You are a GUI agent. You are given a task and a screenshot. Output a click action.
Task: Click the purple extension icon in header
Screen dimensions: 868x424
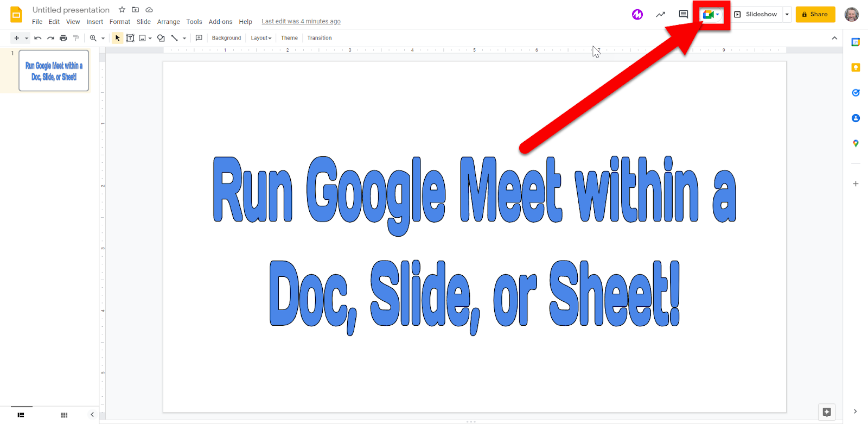[x=637, y=15]
